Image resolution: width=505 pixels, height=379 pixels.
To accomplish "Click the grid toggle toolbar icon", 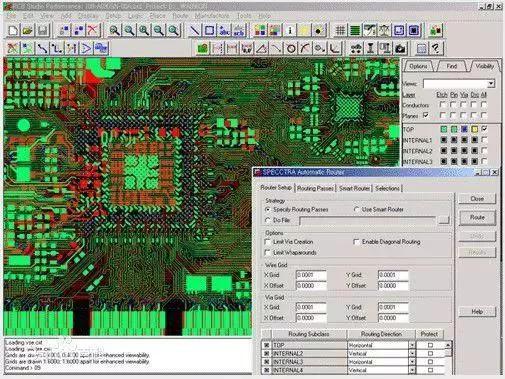I will 340,31.
